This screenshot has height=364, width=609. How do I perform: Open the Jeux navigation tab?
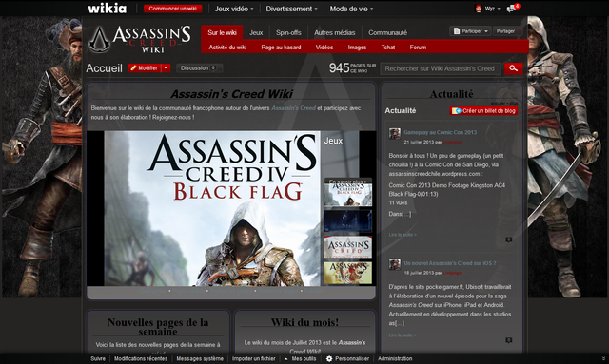point(256,32)
